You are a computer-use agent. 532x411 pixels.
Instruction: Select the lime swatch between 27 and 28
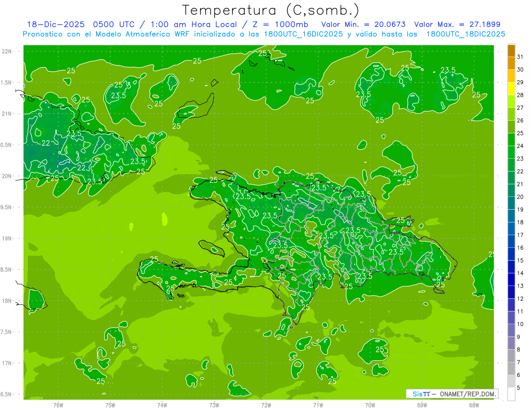(511, 102)
